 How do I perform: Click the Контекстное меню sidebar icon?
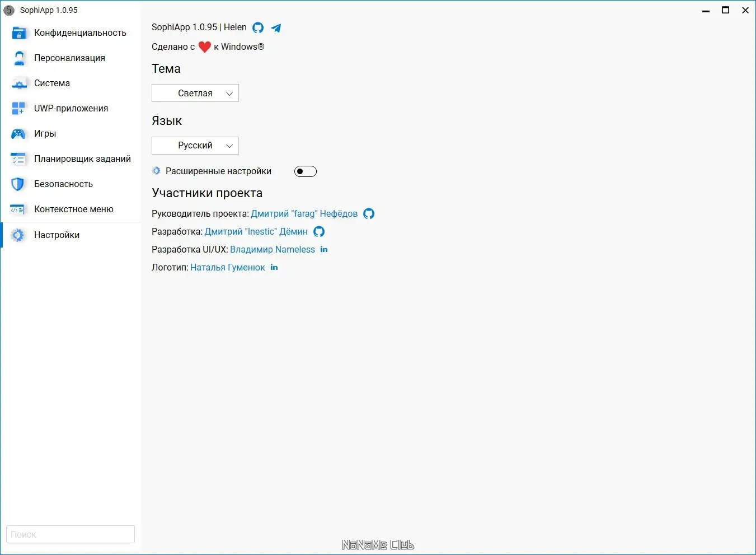pos(18,209)
